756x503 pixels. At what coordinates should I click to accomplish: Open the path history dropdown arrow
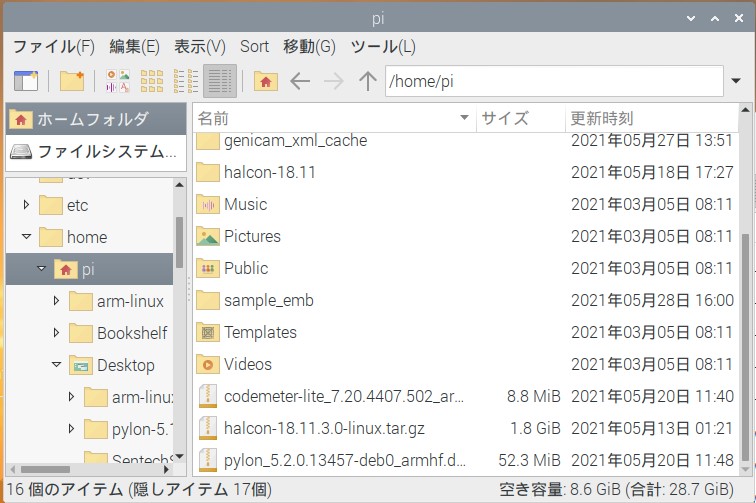pos(737,81)
